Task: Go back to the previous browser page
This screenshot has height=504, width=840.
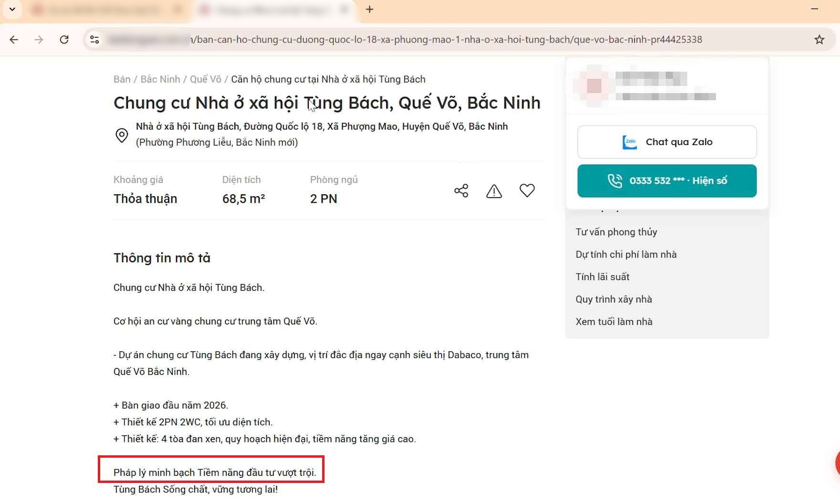Action: 14,40
